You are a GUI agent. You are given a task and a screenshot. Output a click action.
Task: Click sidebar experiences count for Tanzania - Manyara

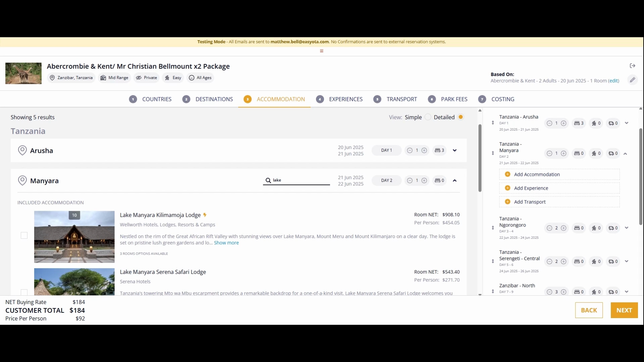pyautogui.click(x=596, y=154)
